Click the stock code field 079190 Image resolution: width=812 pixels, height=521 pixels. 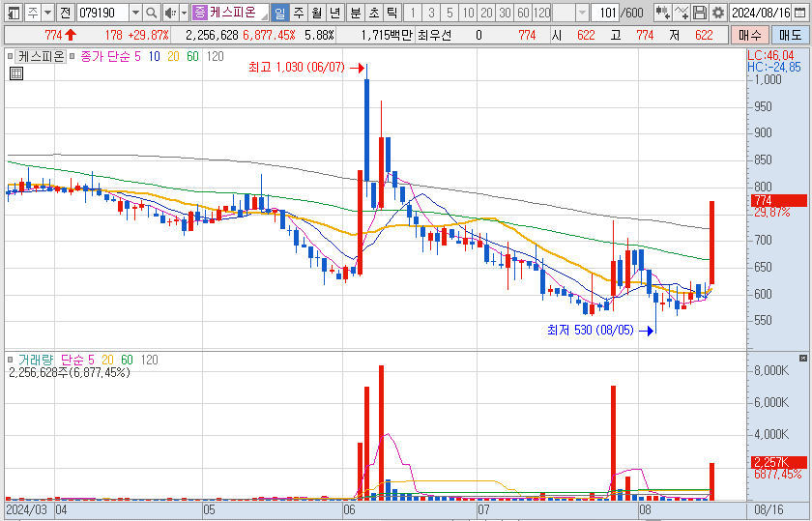pyautogui.click(x=103, y=13)
